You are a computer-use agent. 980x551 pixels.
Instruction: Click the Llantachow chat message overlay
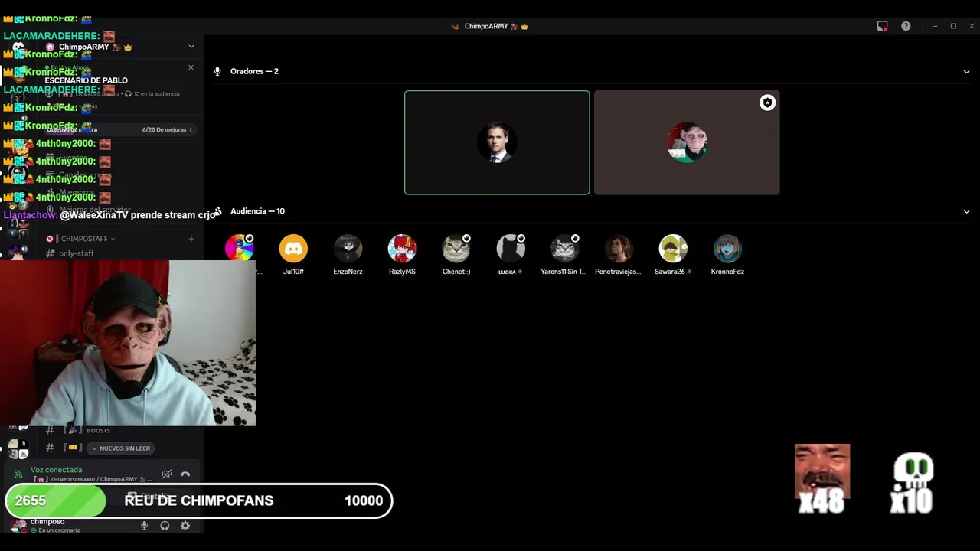[109, 215]
